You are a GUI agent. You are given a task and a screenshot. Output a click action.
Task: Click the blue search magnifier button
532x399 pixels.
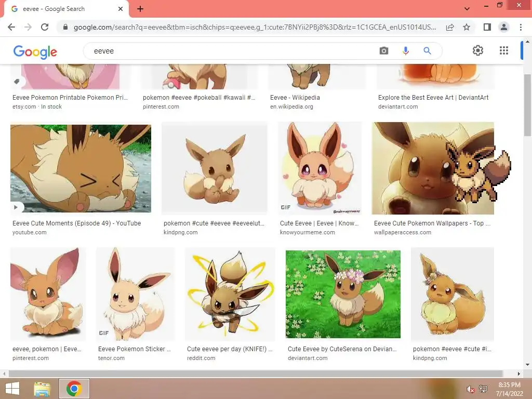pos(427,51)
